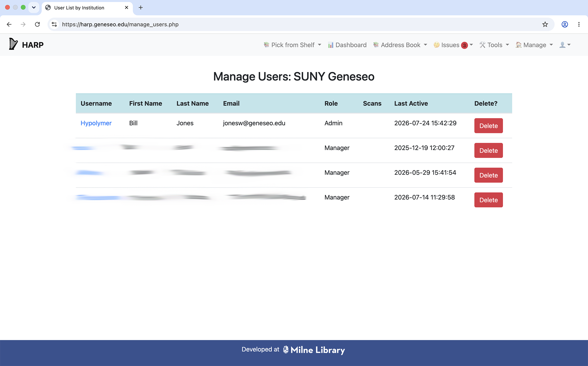Click the first name Bill cell
This screenshot has width=588, height=366.
tap(133, 123)
